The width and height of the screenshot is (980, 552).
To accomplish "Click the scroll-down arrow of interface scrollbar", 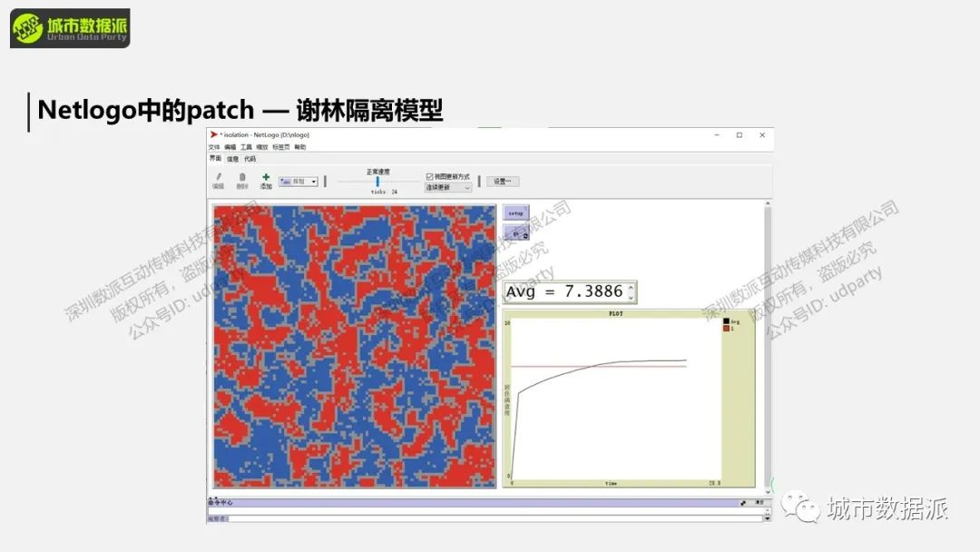I will 769,492.
